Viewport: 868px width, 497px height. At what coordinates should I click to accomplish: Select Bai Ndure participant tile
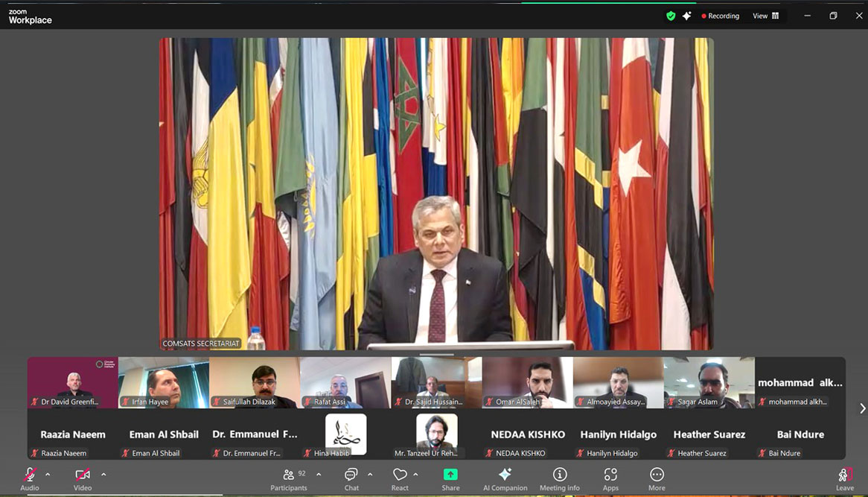point(800,434)
